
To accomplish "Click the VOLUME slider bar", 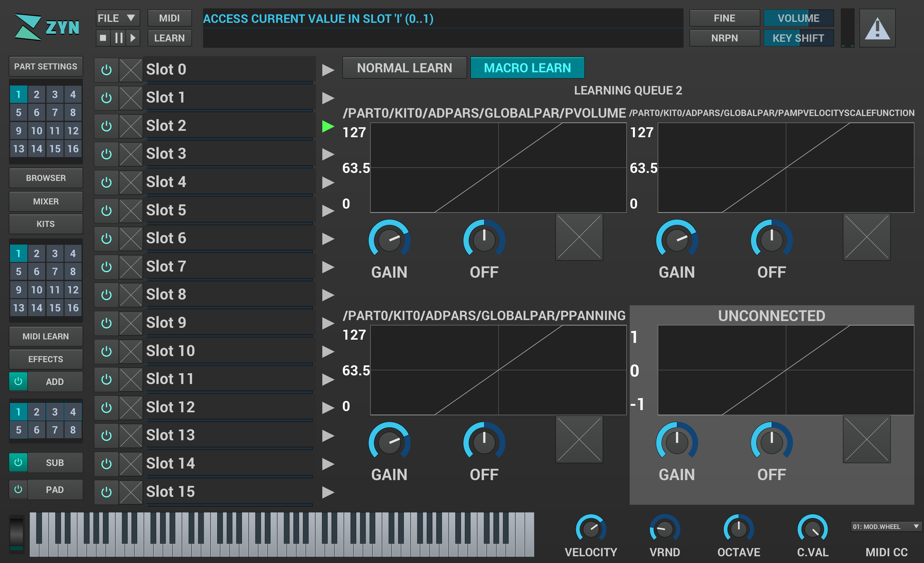I will tap(799, 18).
